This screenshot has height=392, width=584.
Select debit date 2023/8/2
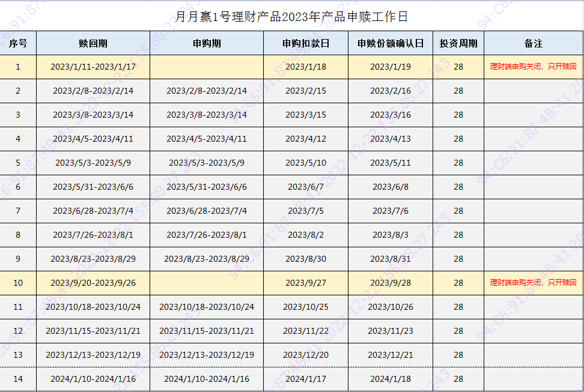[x=306, y=235]
